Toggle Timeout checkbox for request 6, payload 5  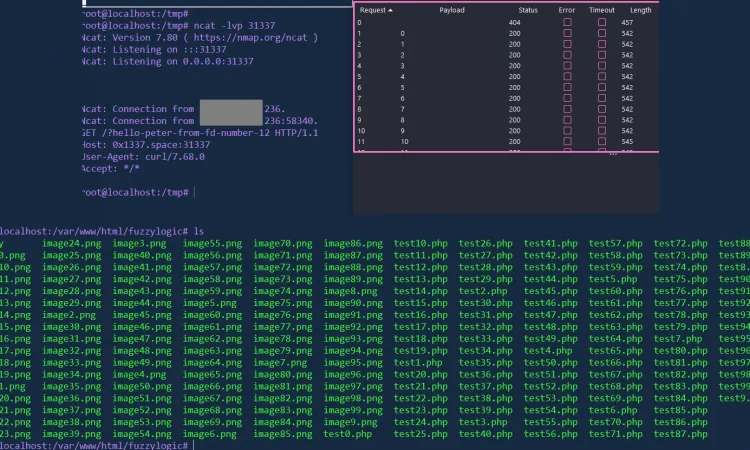[602, 88]
